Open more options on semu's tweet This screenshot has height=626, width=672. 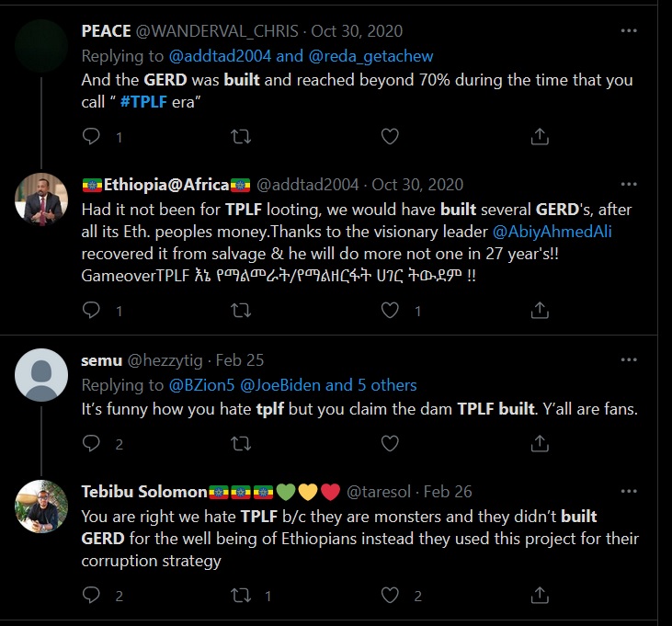629,359
